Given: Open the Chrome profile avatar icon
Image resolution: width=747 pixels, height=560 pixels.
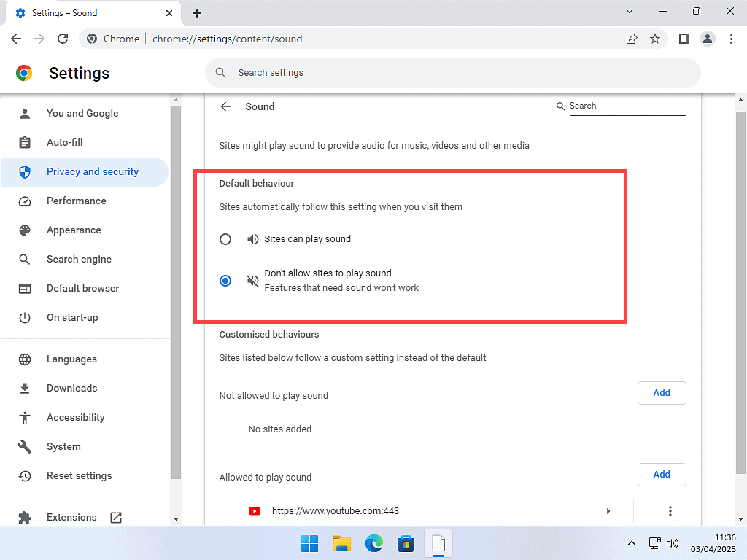Looking at the screenshot, I should click(x=707, y=39).
